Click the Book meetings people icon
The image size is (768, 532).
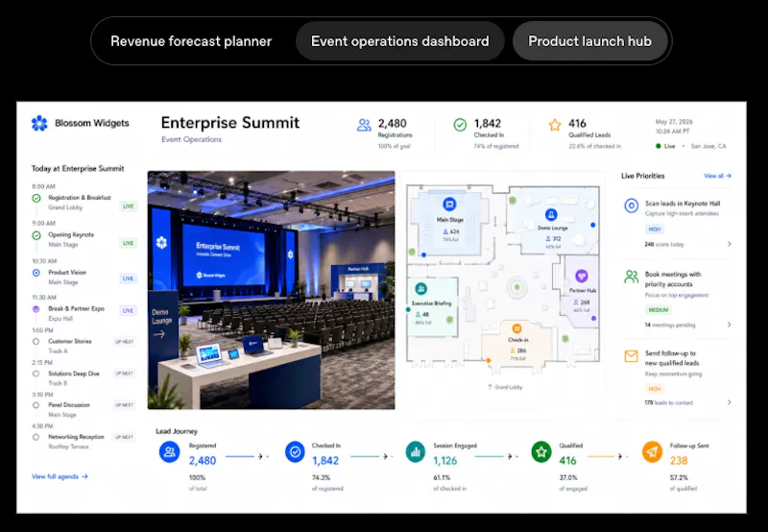point(632,277)
